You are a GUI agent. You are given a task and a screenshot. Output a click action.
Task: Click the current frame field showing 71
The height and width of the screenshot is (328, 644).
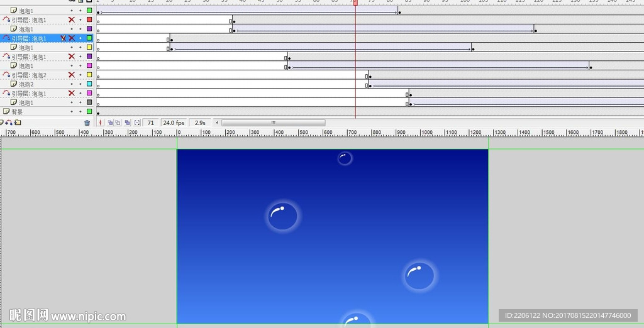tap(151, 123)
